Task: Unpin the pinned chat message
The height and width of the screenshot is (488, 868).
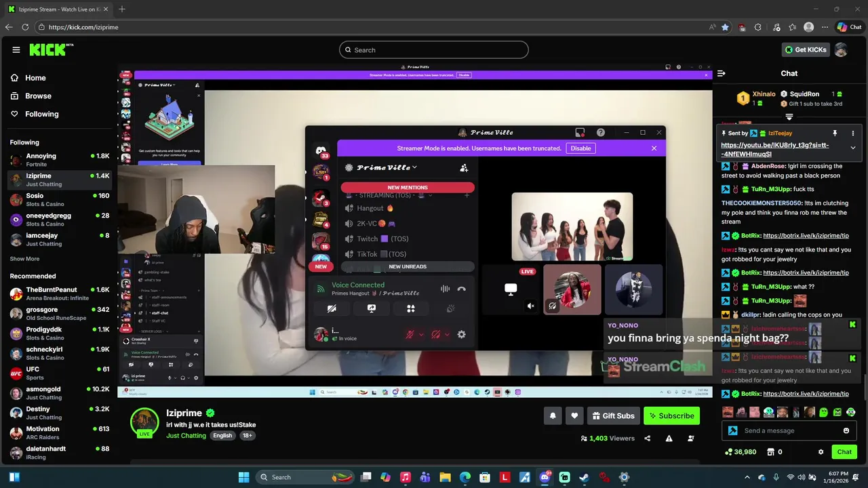Action: click(835, 133)
